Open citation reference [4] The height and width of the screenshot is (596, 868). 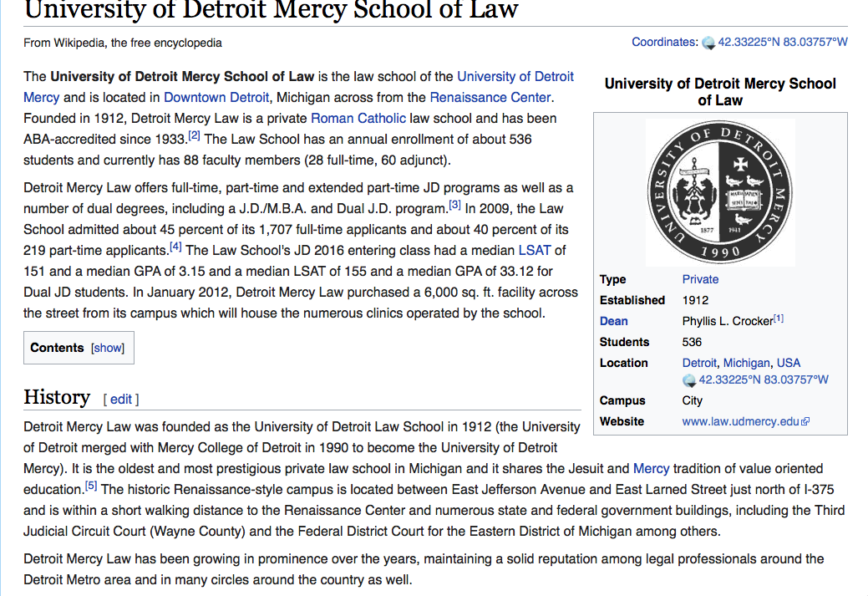175,247
